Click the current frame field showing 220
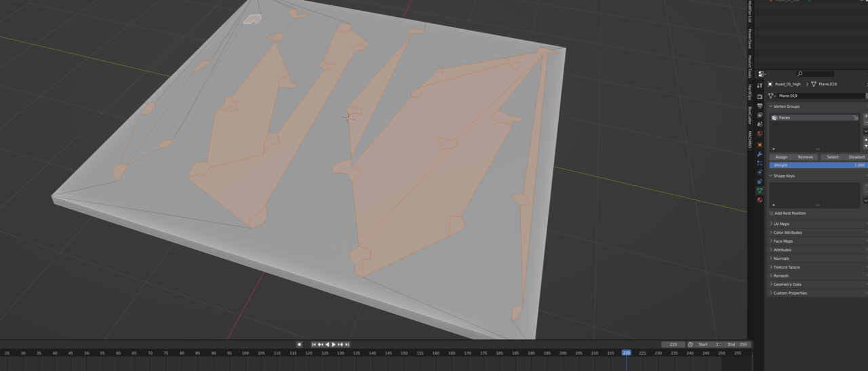Screen dimensions: 868x371 coord(673,345)
